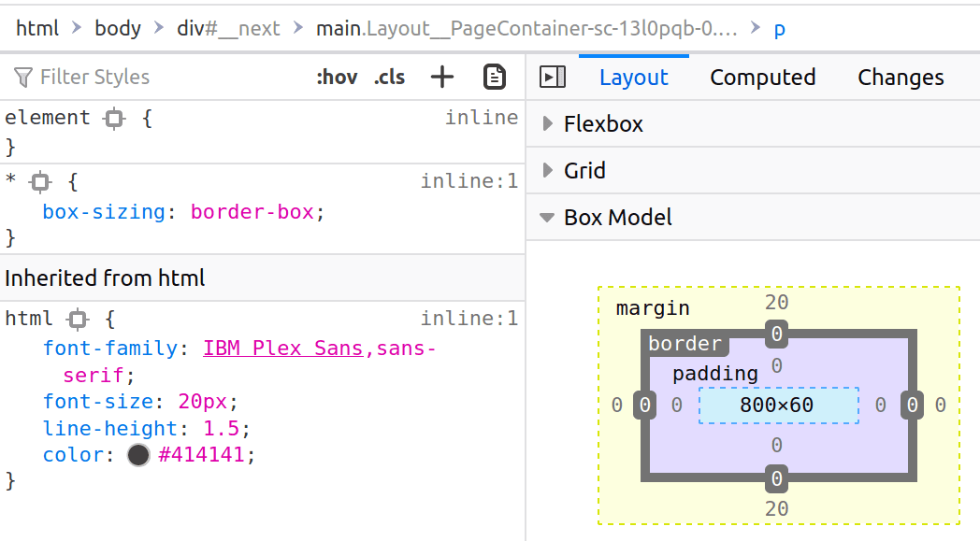Switch to the Computed tab
The image size is (980, 541).
(x=762, y=78)
